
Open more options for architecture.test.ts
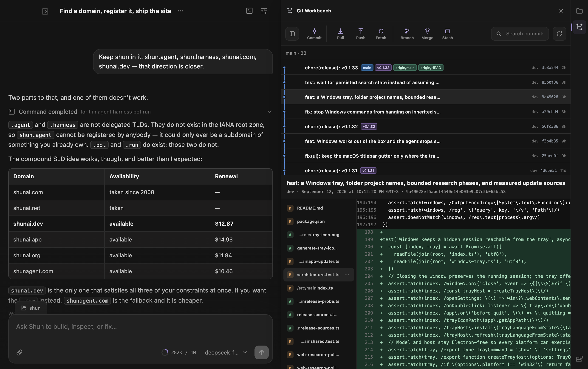click(346, 275)
